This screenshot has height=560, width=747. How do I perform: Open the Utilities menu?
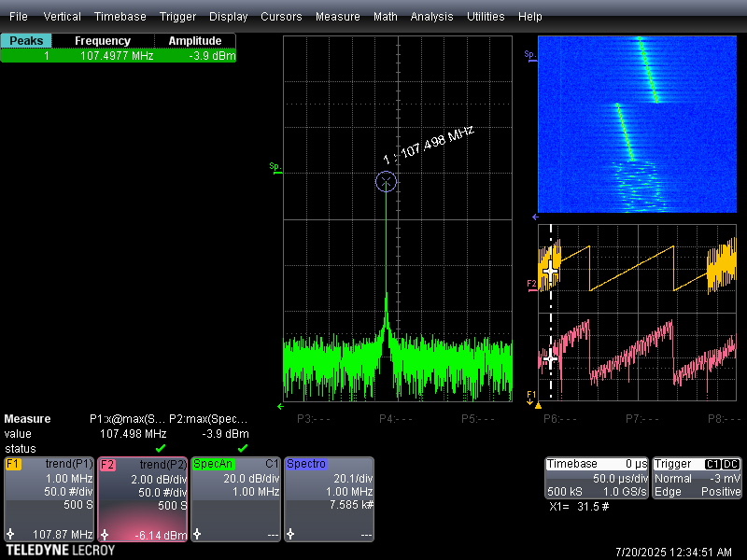(486, 17)
